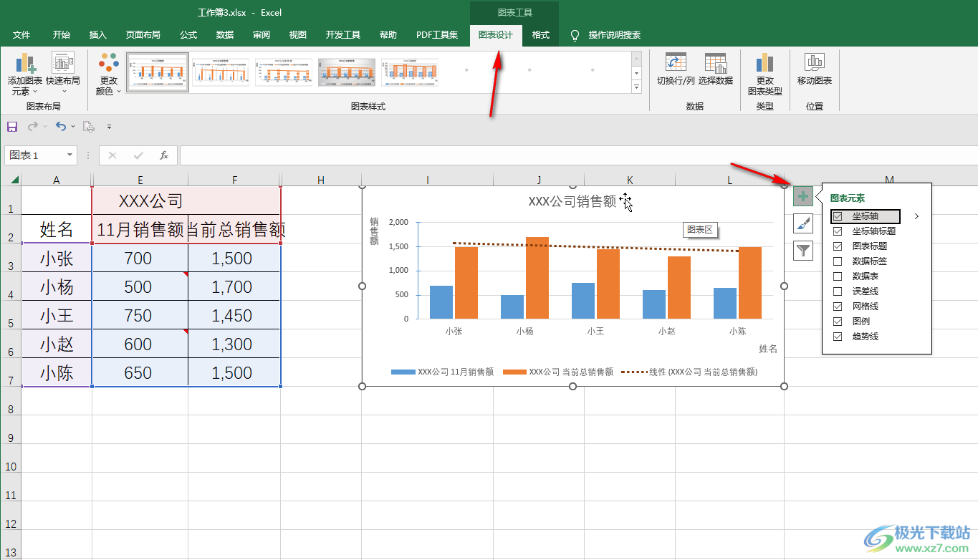Click the Undo arrow

[x=60, y=127]
